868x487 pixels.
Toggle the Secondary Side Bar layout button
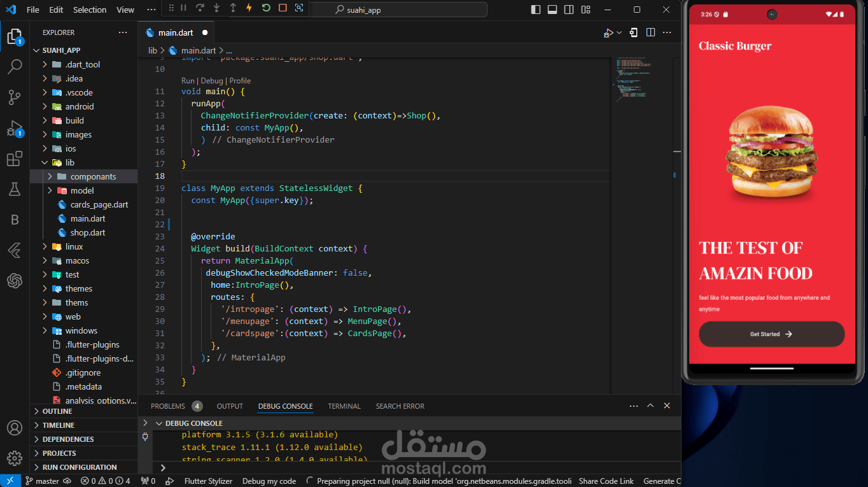pos(569,10)
